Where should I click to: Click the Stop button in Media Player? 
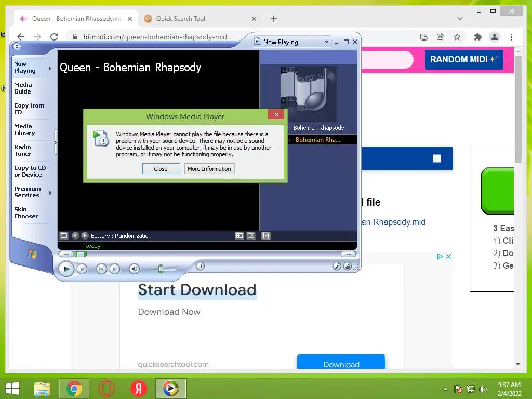tap(82, 269)
